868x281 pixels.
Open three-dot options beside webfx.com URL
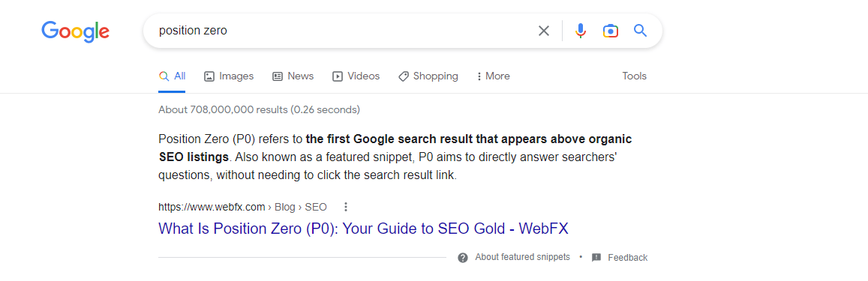coord(346,207)
